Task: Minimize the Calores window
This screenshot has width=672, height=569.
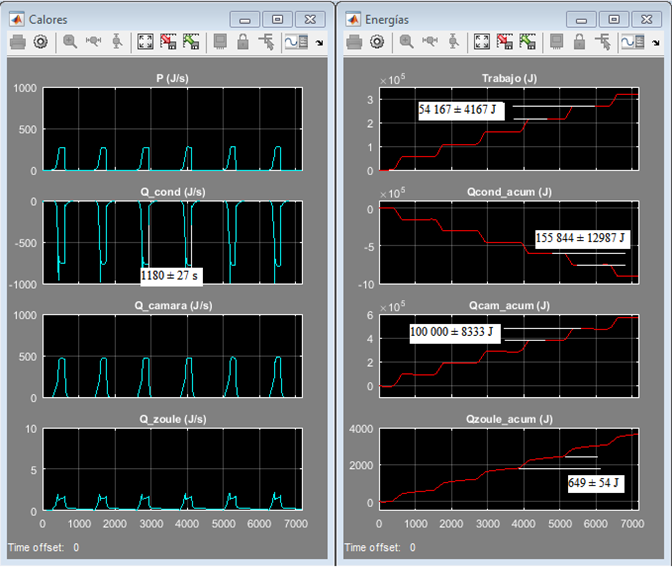Action: pos(245,20)
